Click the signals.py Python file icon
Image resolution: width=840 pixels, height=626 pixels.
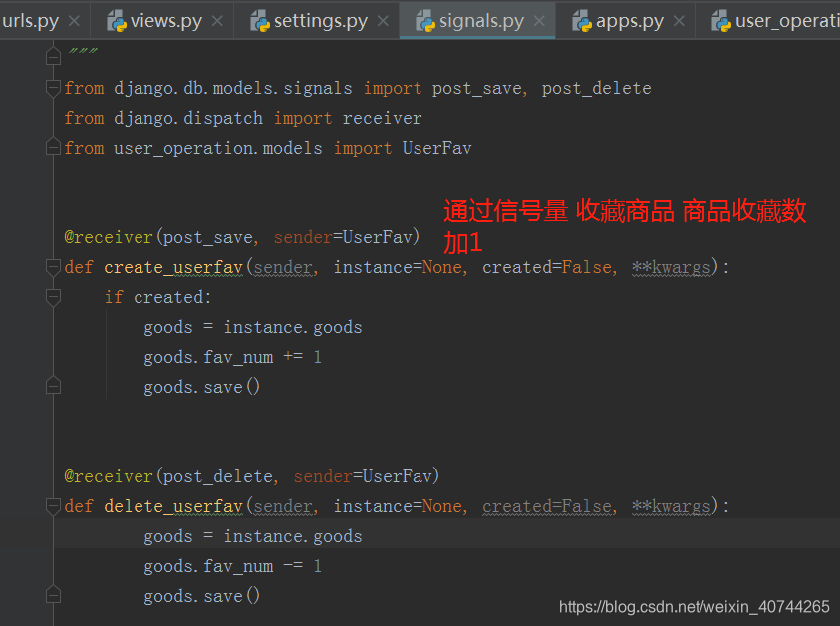(425, 22)
